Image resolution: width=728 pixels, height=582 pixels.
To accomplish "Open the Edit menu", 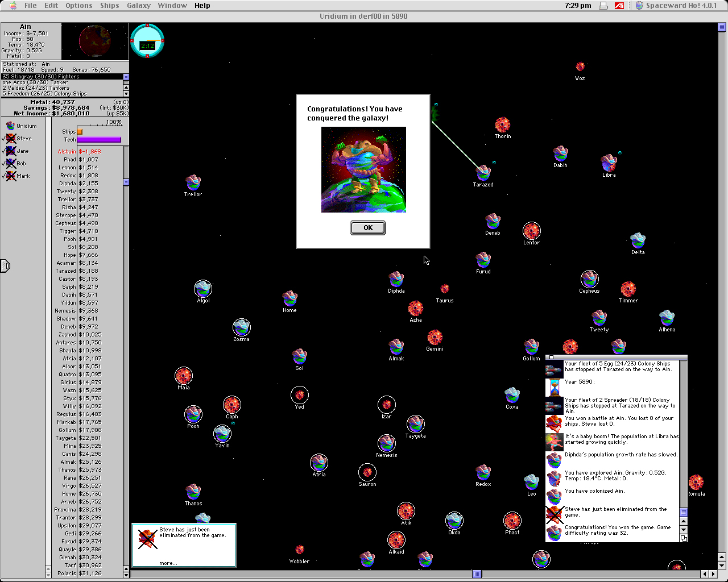I will [51, 5].
